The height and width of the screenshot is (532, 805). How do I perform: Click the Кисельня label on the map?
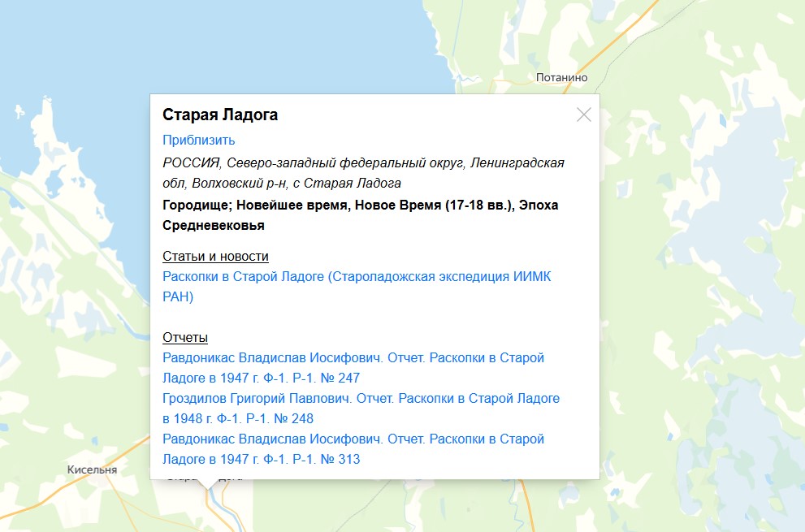(92, 469)
